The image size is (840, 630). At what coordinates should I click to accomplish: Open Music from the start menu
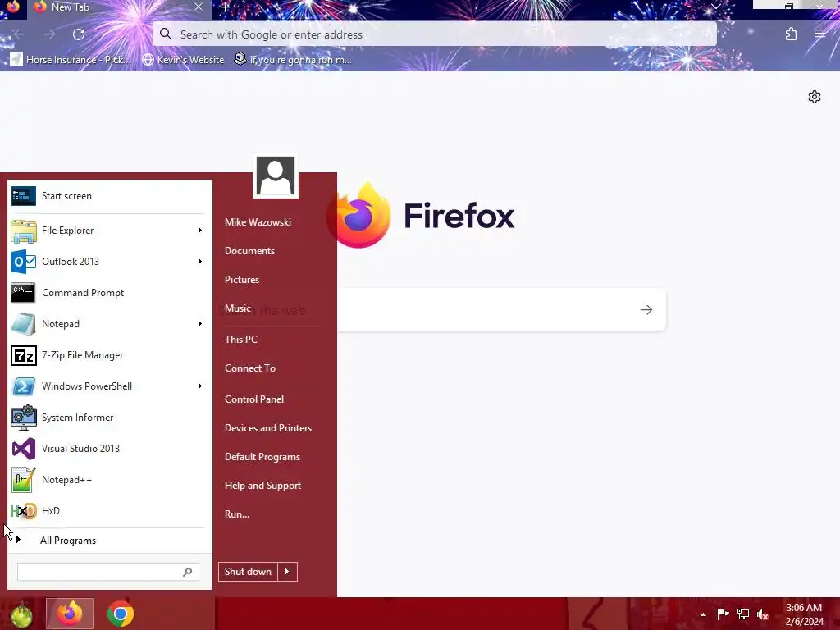(x=238, y=308)
